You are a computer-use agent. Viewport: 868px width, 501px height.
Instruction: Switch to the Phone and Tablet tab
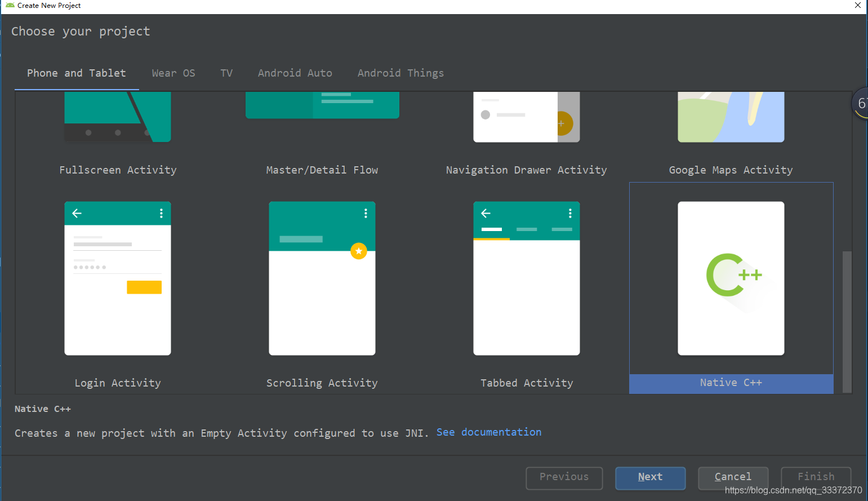[x=77, y=73]
